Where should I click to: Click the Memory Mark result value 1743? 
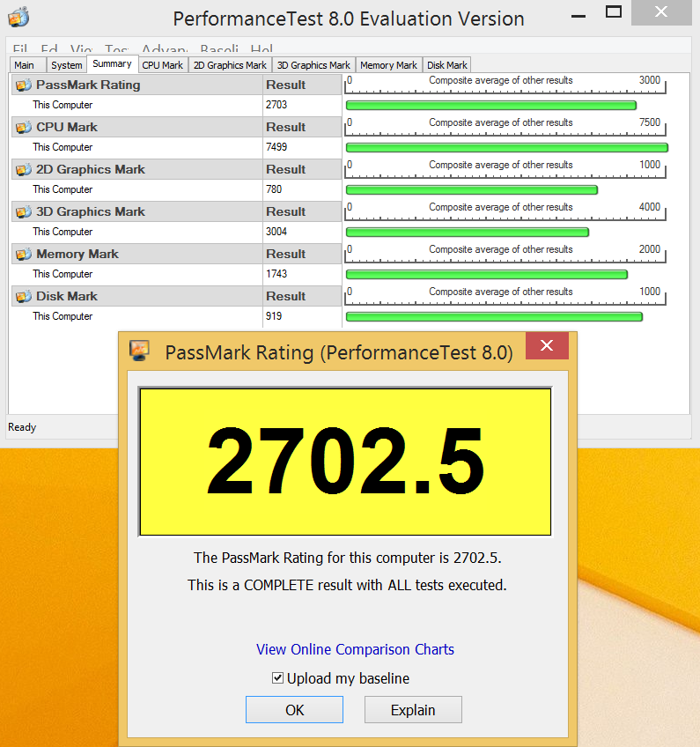(x=276, y=274)
